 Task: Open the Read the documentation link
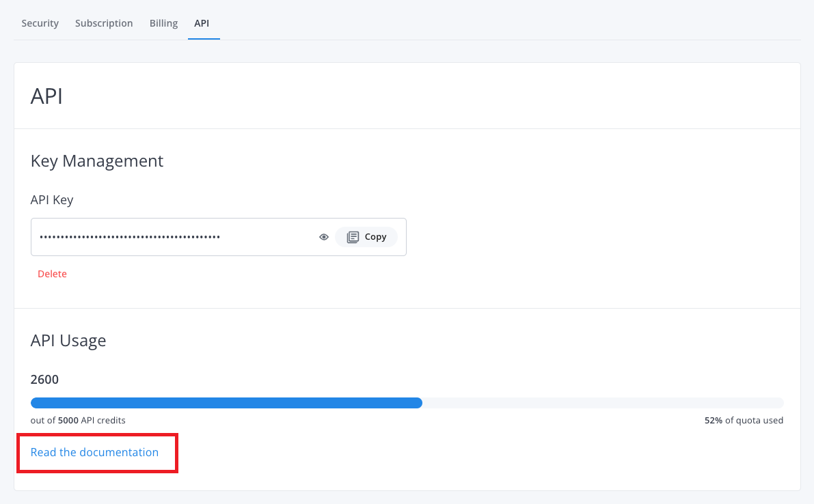[x=94, y=452]
